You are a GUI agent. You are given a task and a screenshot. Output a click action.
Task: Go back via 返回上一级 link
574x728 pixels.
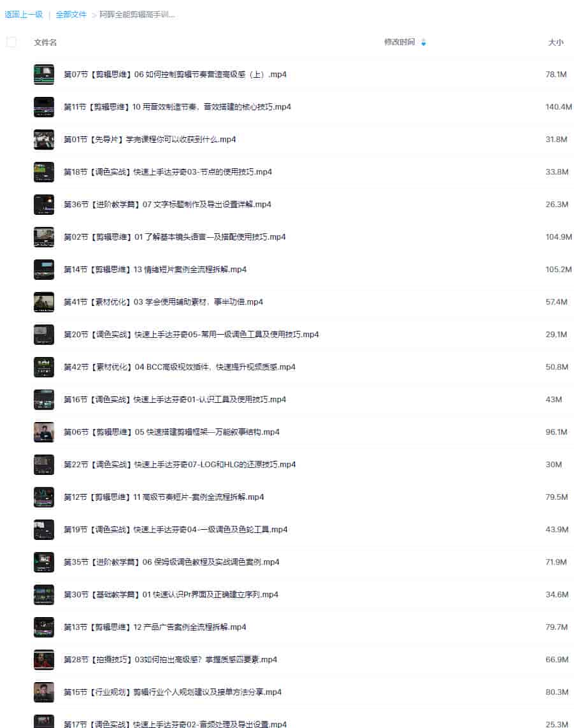[24, 15]
